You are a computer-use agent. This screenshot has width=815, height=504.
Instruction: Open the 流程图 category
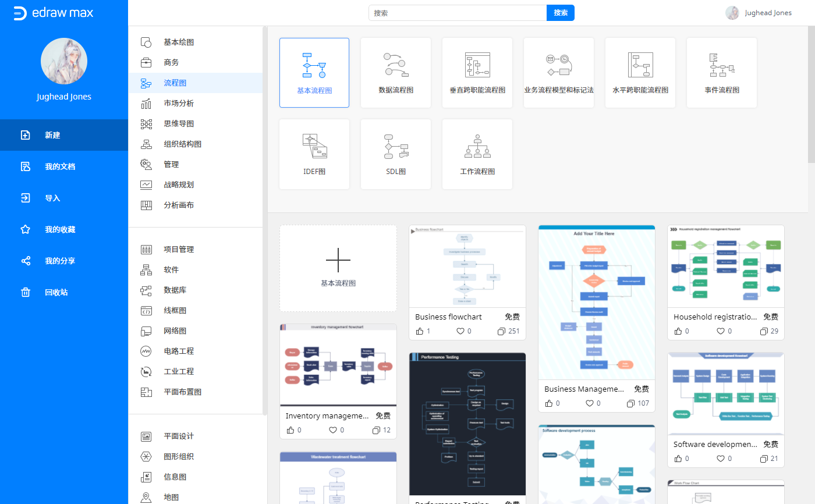coord(196,83)
